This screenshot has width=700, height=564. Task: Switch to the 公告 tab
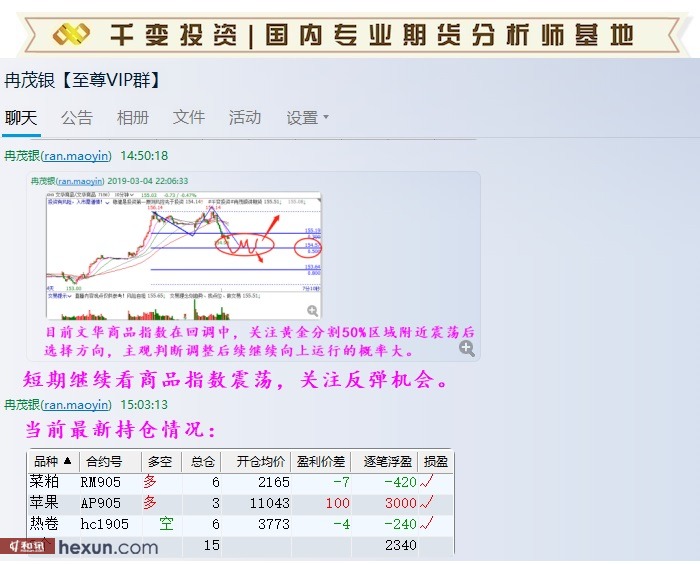pos(77,118)
